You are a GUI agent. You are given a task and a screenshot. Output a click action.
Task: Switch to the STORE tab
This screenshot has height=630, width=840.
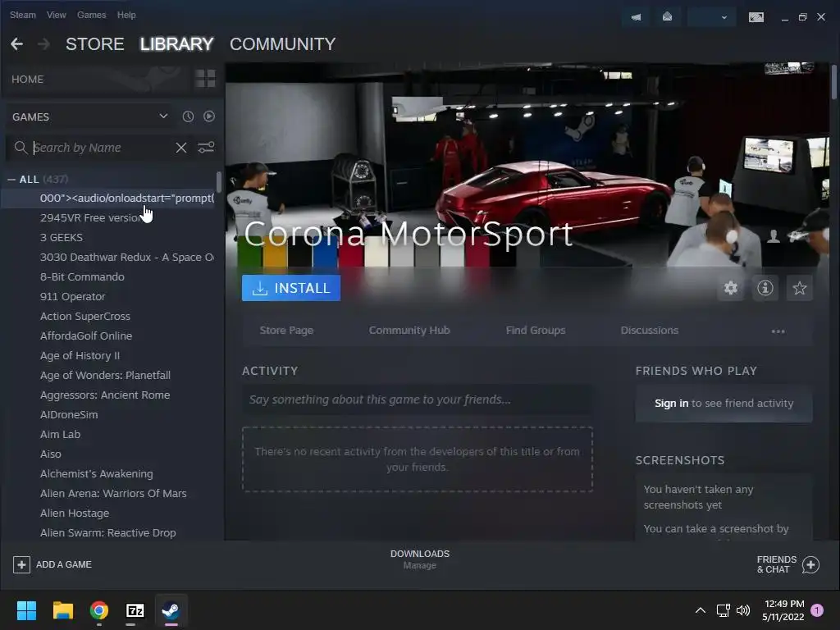[95, 44]
